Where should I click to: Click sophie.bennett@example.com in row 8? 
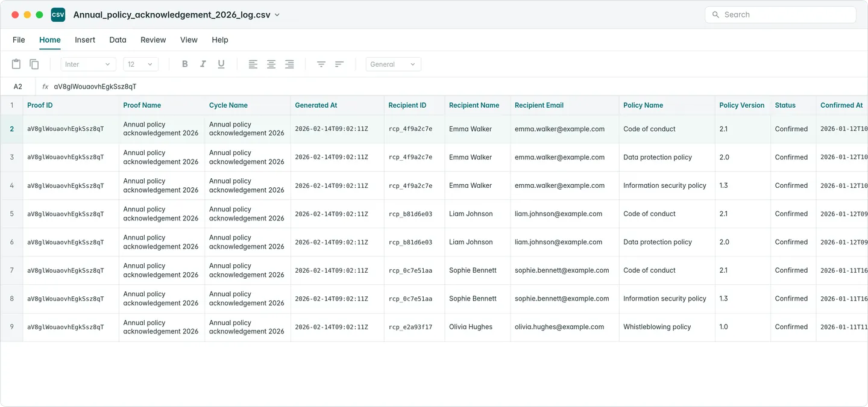point(565,299)
